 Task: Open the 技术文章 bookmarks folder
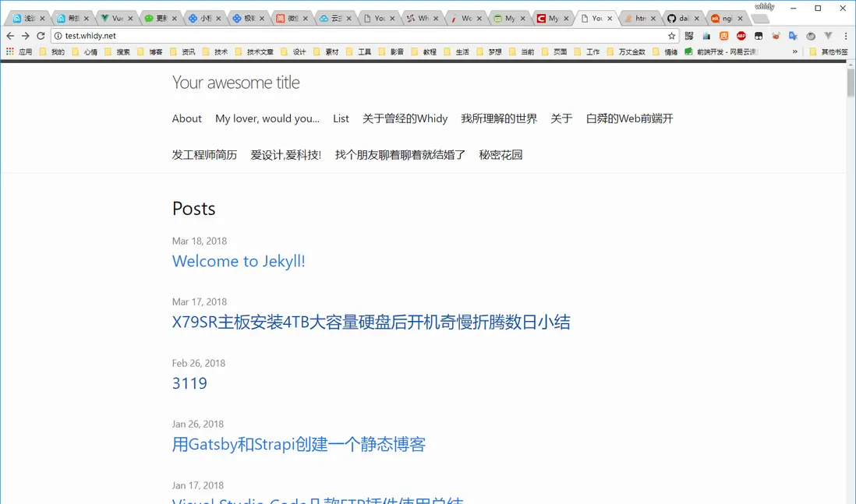click(254, 52)
